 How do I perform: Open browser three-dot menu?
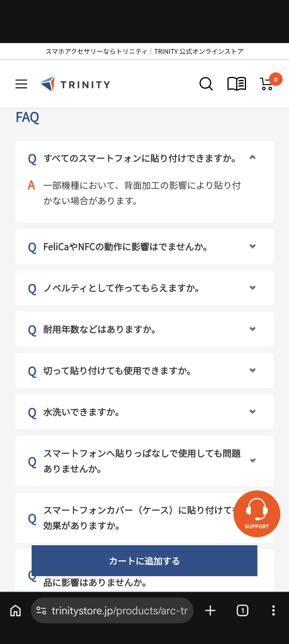click(x=273, y=610)
